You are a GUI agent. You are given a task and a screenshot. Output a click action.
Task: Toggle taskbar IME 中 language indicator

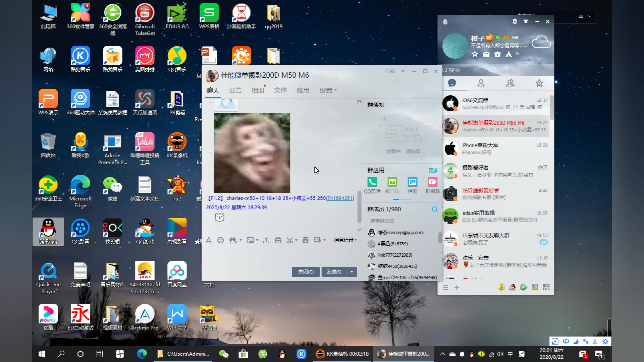pyautogui.click(x=510, y=354)
